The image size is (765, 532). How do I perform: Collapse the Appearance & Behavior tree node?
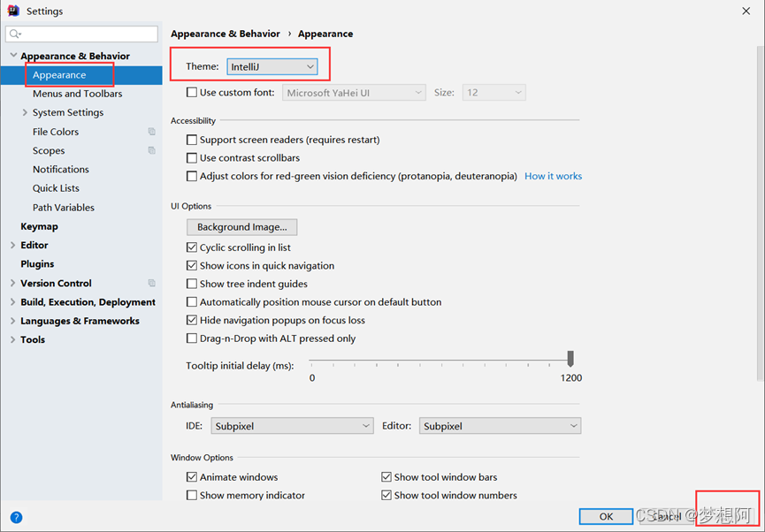pos(13,56)
